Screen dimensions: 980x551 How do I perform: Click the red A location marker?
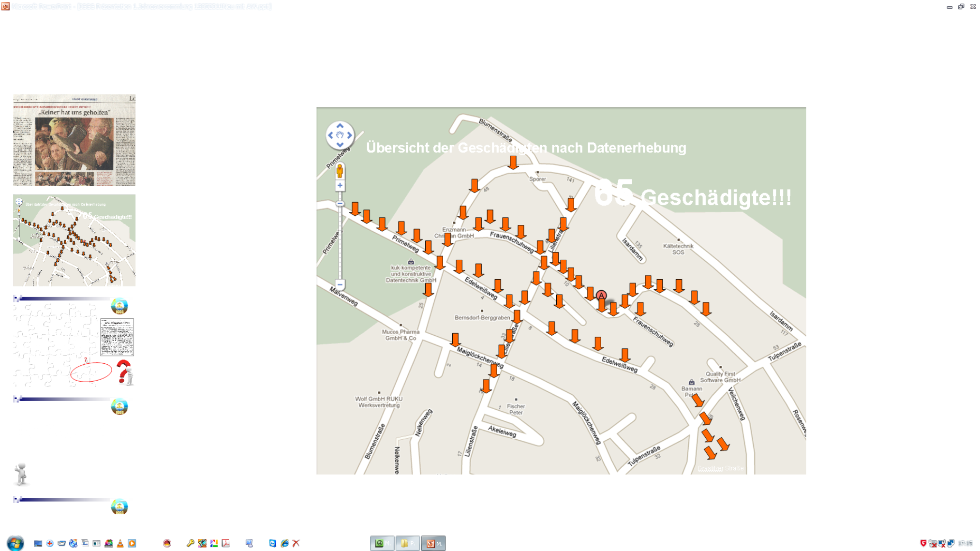[x=601, y=295]
